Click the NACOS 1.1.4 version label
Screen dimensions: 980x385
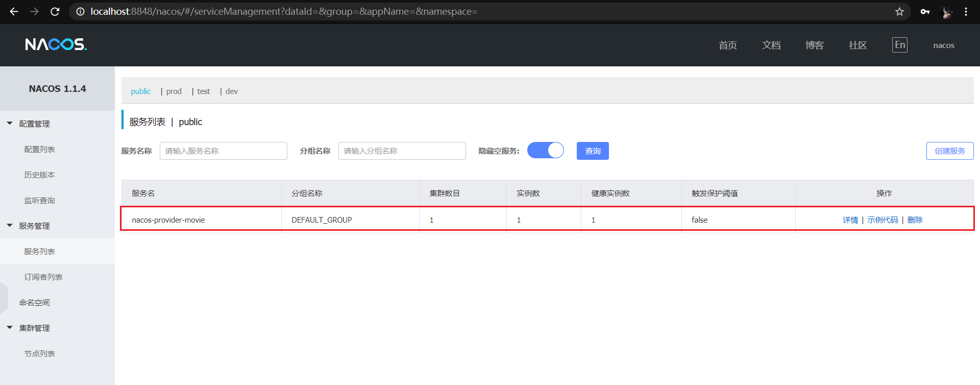[x=58, y=89]
